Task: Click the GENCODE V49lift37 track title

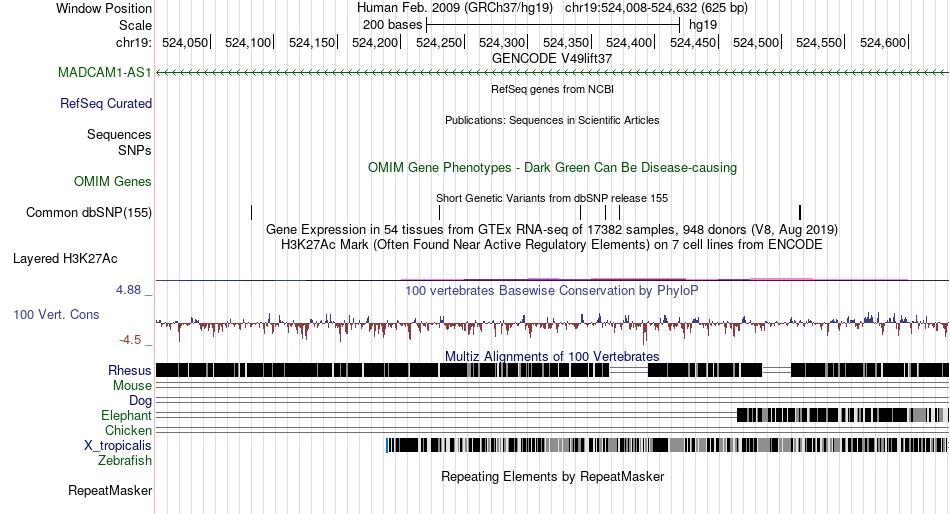Action: point(552,59)
